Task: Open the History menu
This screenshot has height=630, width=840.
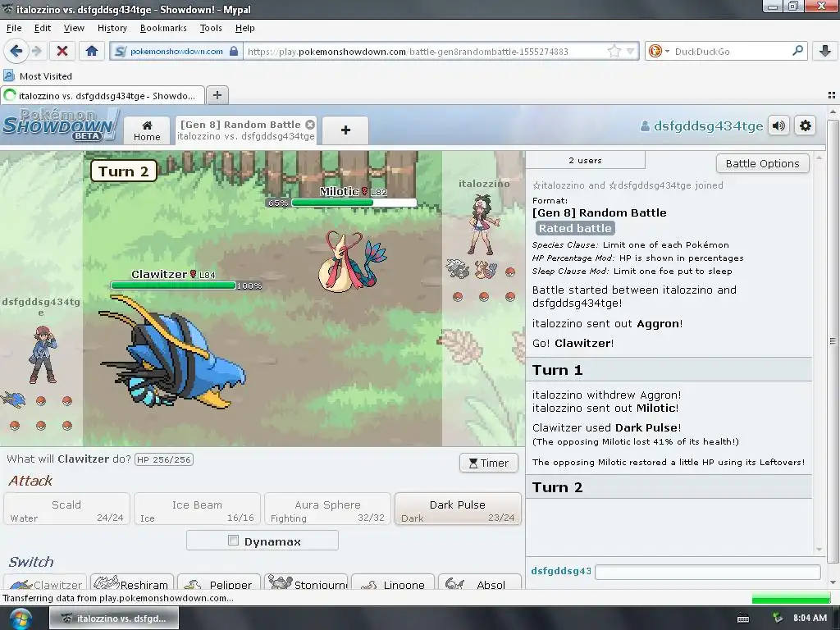Action: point(112,28)
